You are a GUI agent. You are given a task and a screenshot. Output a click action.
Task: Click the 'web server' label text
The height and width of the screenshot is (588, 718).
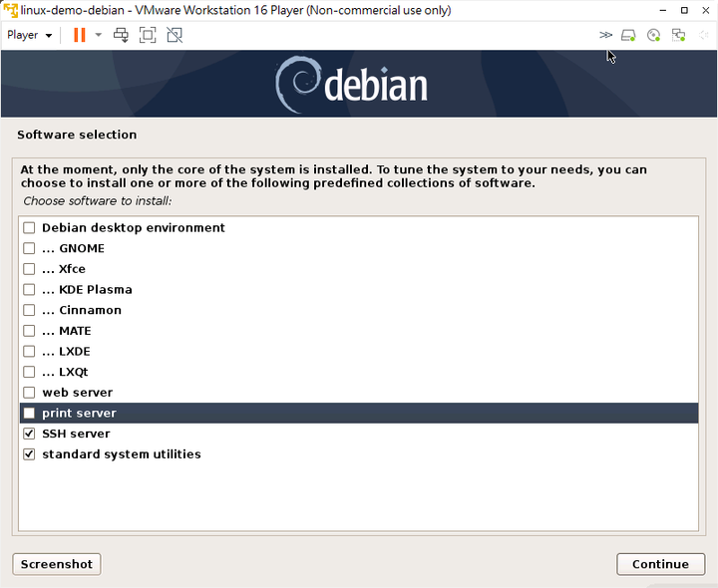click(x=78, y=392)
